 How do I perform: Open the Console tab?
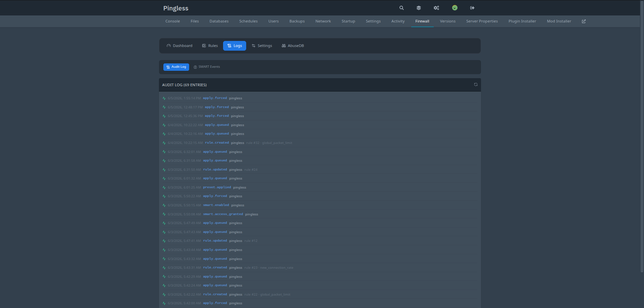pyautogui.click(x=173, y=21)
